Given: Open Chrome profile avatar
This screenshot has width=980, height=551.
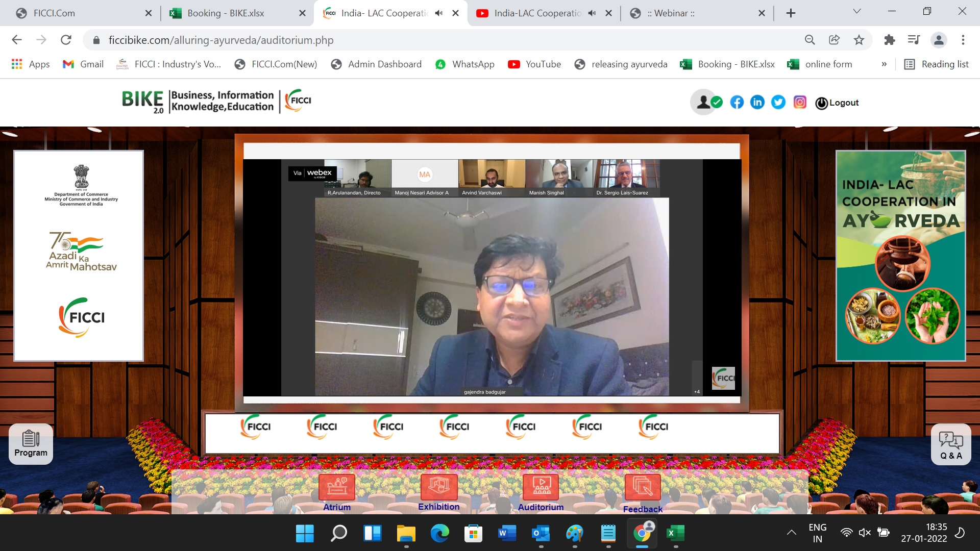Looking at the screenshot, I should click(x=939, y=40).
